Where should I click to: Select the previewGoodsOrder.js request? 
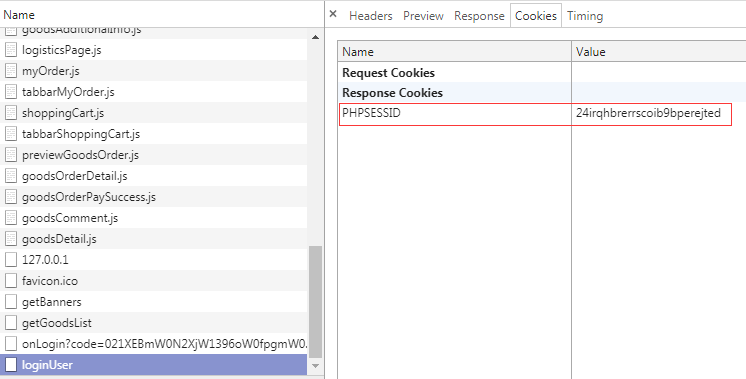tap(154, 155)
